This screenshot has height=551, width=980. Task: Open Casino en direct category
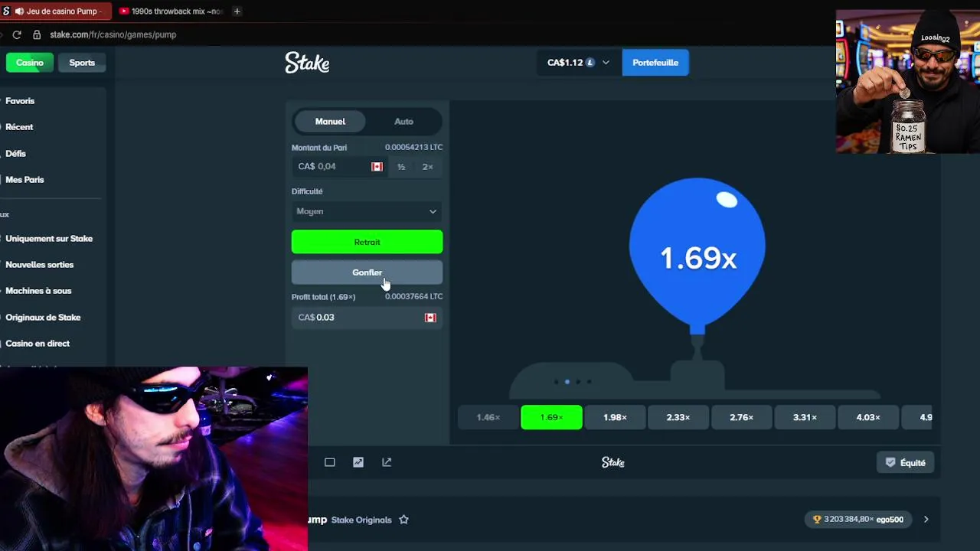click(x=38, y=344)
